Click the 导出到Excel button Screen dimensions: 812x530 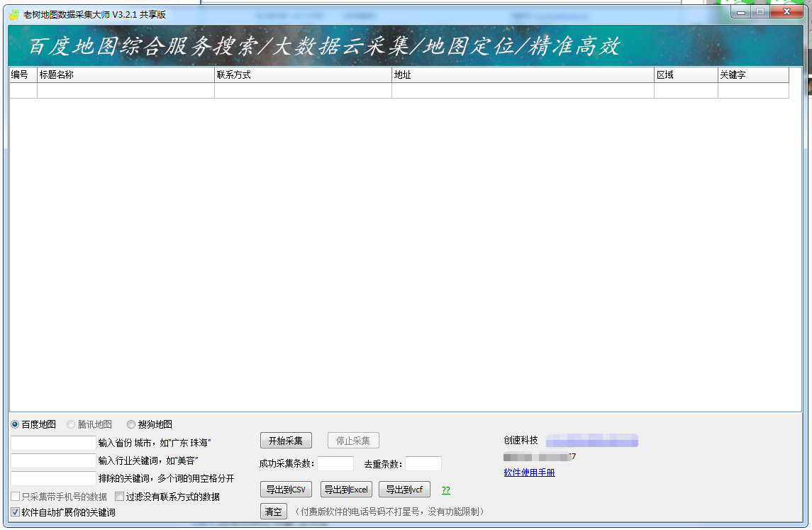(346, 490)
